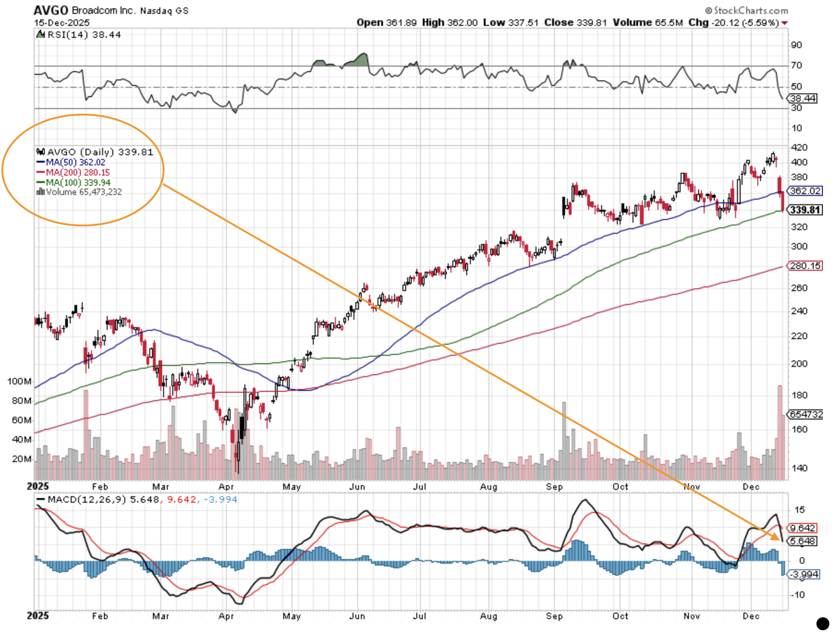Viewport: 840px width, 633px height.
Task: Click the Jun label on price chart axis
Action: [x=357, y=487]
